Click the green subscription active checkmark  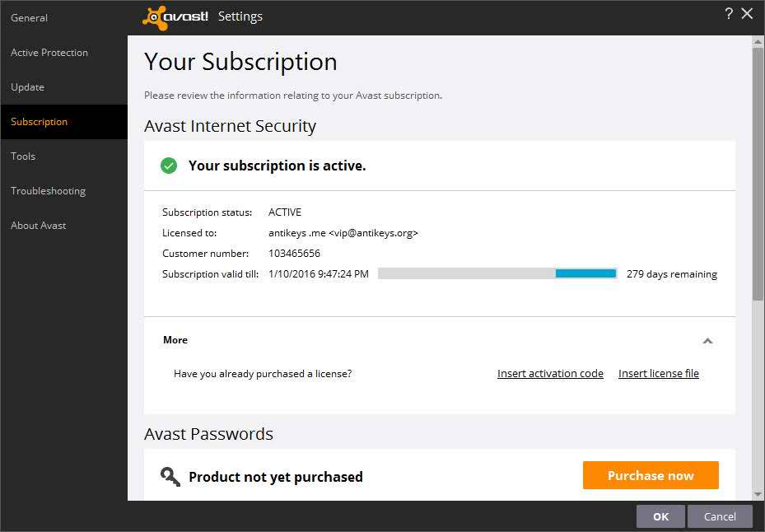[169, 166]
